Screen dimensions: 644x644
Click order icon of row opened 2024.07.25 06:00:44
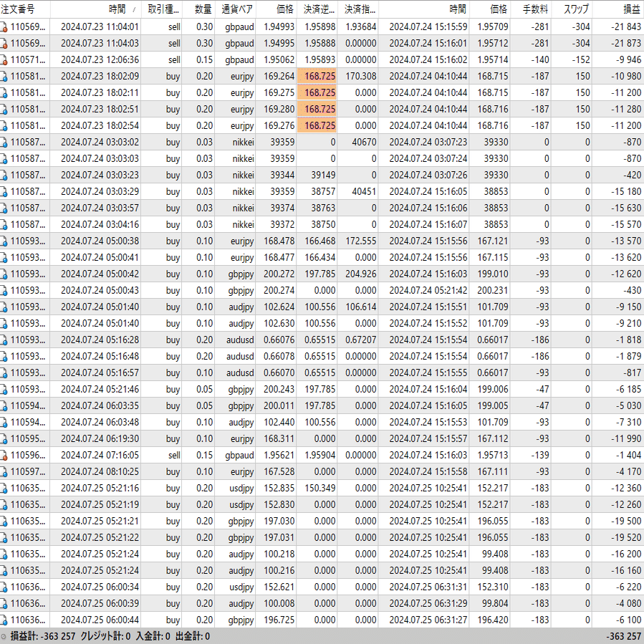(4, 620)
